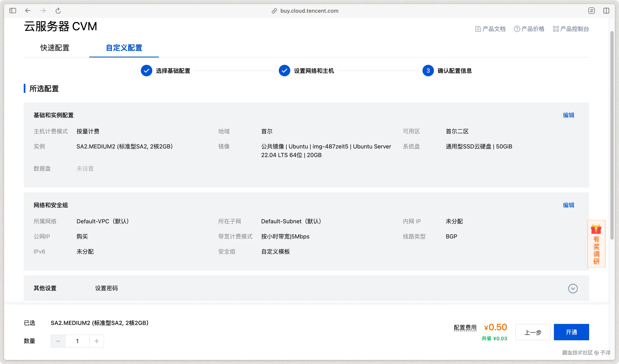
Task: Increase quantity with plus button
Action: (x=97, y=341)
